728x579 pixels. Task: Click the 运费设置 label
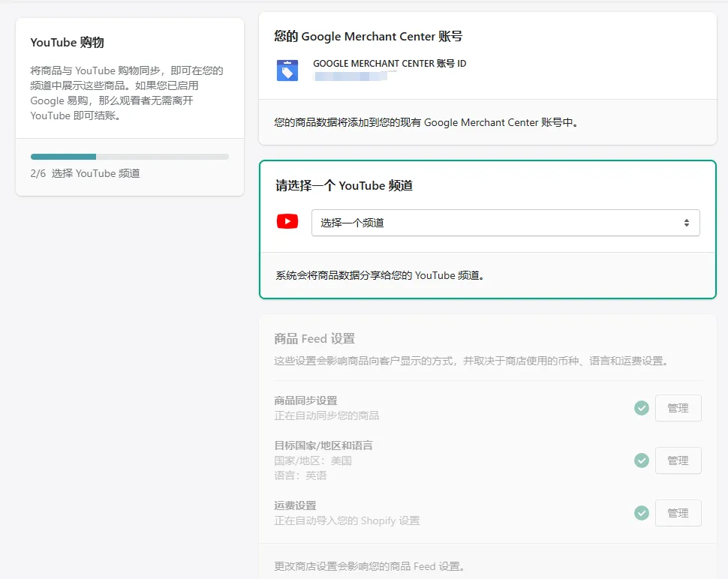[295, 505]
